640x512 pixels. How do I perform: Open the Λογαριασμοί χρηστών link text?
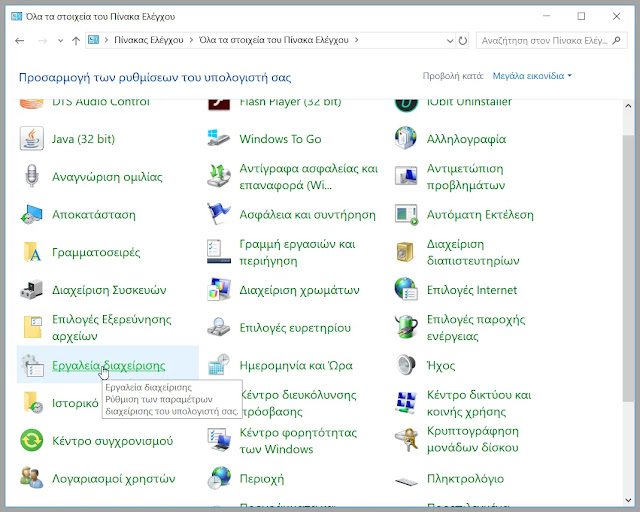[x=113, y=479]
